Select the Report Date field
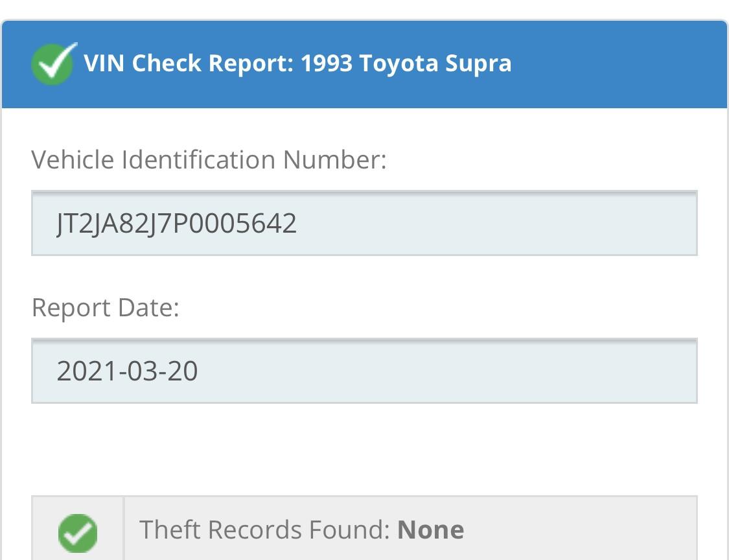 [364, 371]
